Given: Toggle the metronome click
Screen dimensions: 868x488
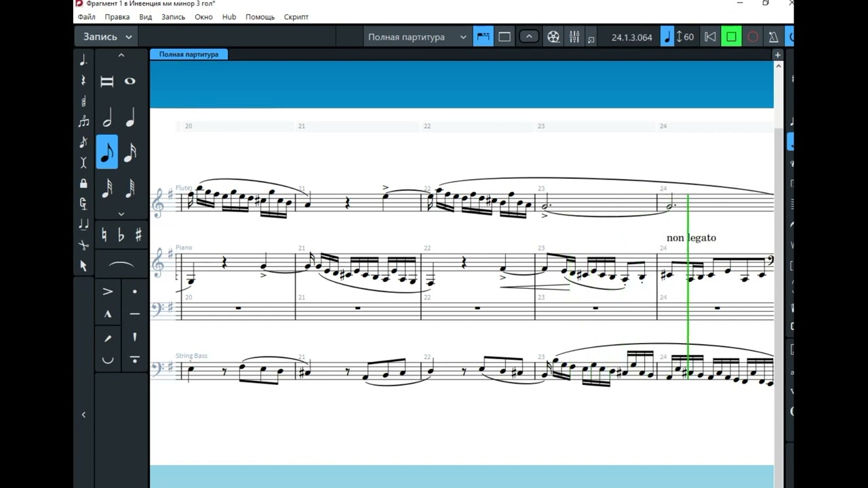Looking at the screenshot, I should pyautogui.click(x=773, y=37).
